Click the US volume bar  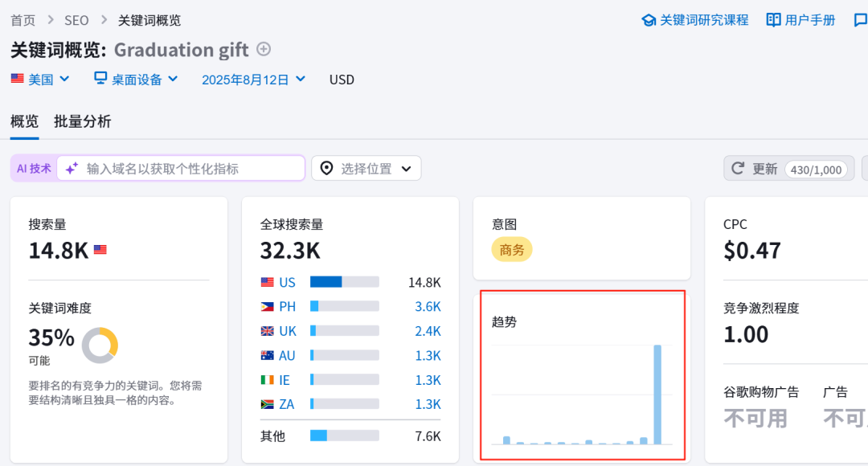pyautogui.click(x=344, y=282)
